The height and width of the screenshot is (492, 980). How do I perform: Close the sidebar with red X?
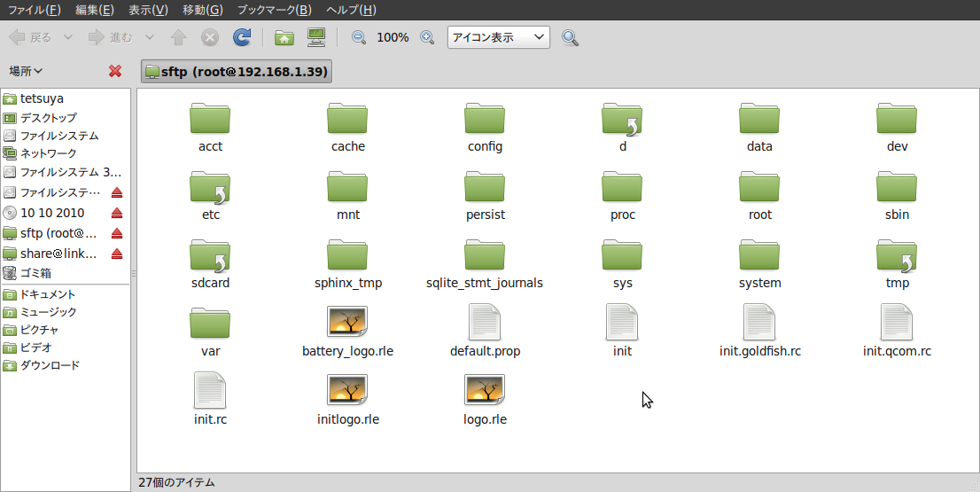115,71
